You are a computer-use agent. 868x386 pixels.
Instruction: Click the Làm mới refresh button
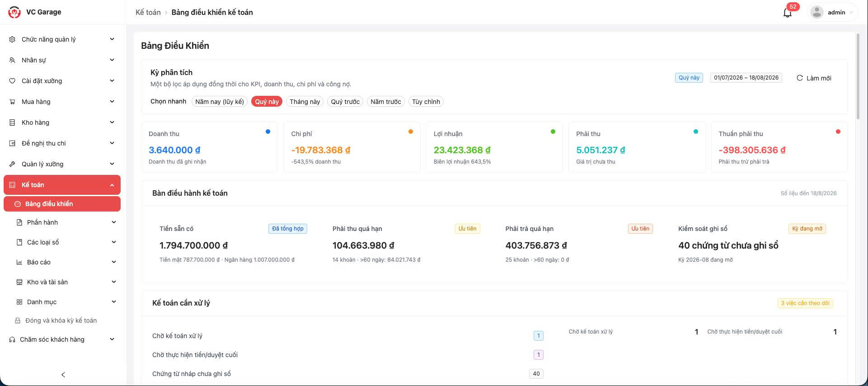814,78
